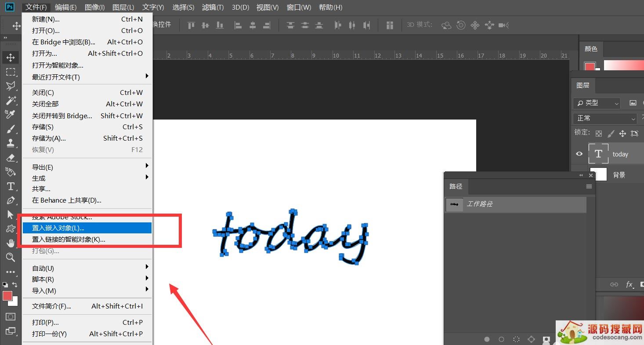The width and height of the screenshot is (644, 345).
Task: Select the Paint Bucket tool
Action: click(11, 171)
